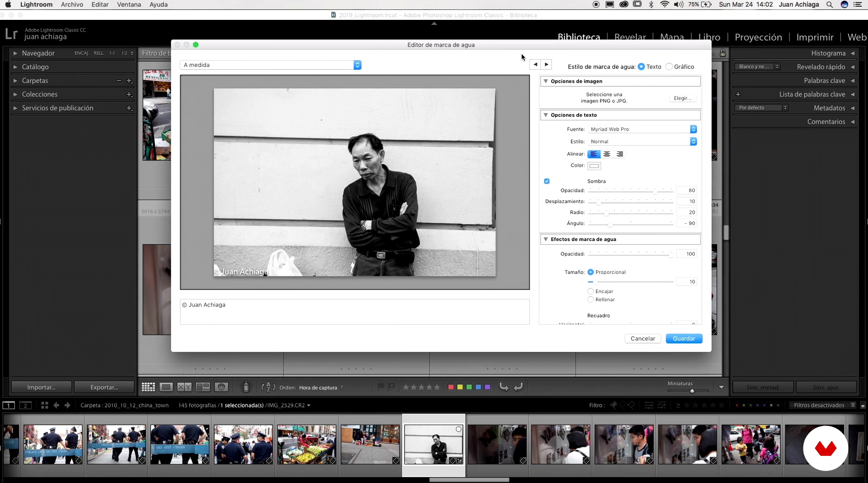Image resolution: width=868 pixels, height=483 pixels.
Task: Set flag as picked icon
Action: 381,387
